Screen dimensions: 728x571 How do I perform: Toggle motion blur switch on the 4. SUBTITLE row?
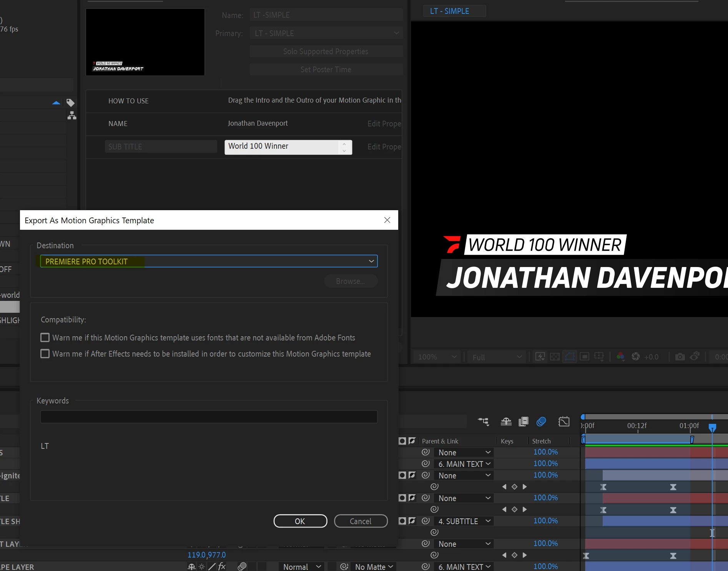coord(402,521)
